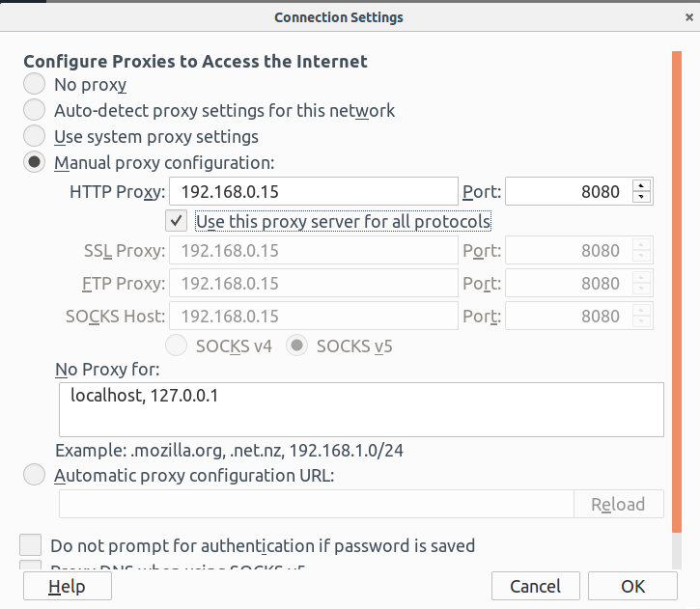
Task: Select the SOCKS v5 radio button
Action: coord(296,346)
